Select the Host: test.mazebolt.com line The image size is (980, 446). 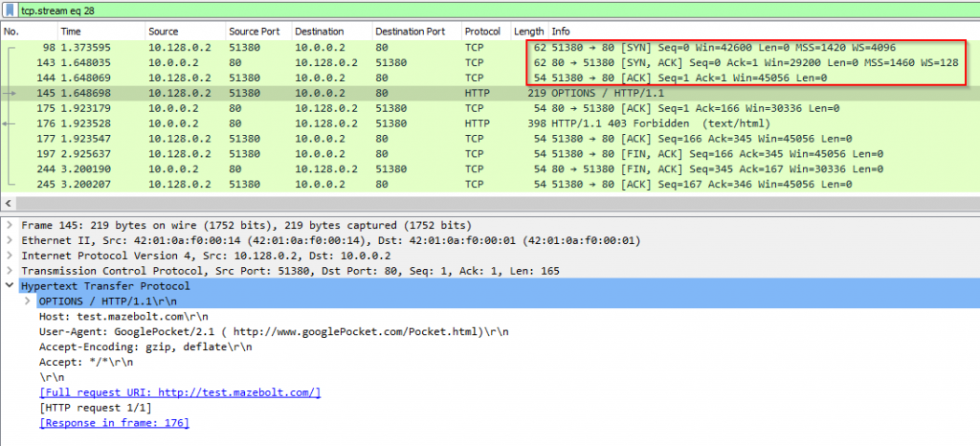click(123, 317)
